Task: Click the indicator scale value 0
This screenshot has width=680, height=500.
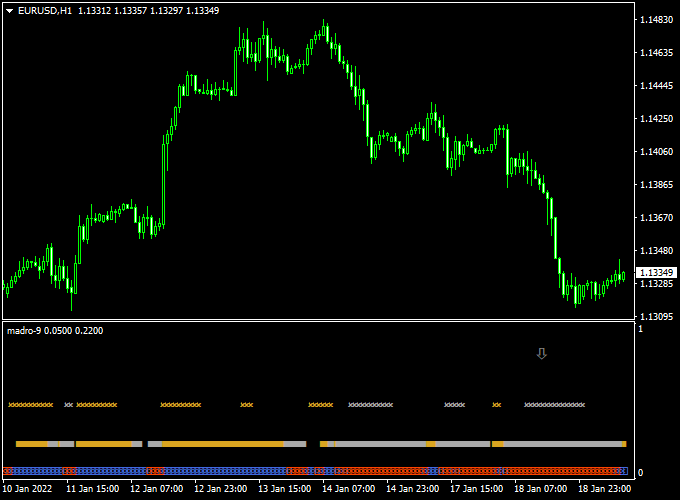Action: coord(641,473)
